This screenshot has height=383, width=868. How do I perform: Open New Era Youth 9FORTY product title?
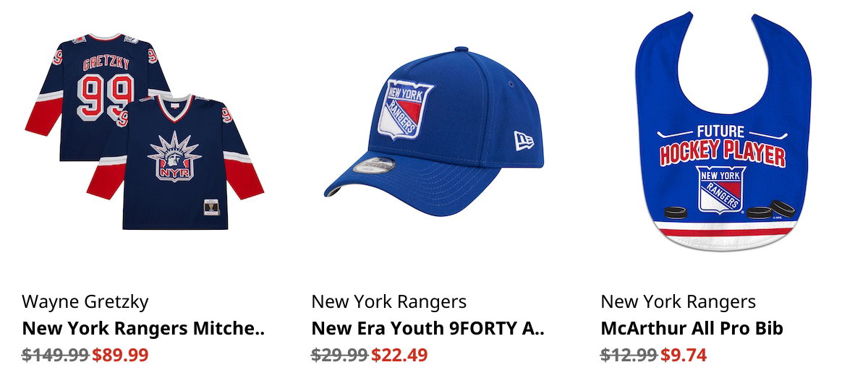coord(427,329)
